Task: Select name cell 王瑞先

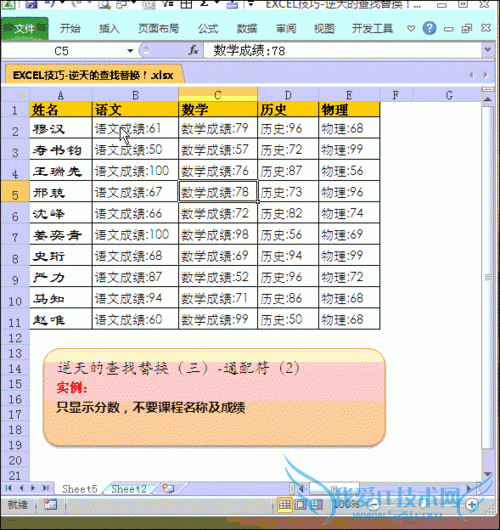Action: click(x=61, y=171)
